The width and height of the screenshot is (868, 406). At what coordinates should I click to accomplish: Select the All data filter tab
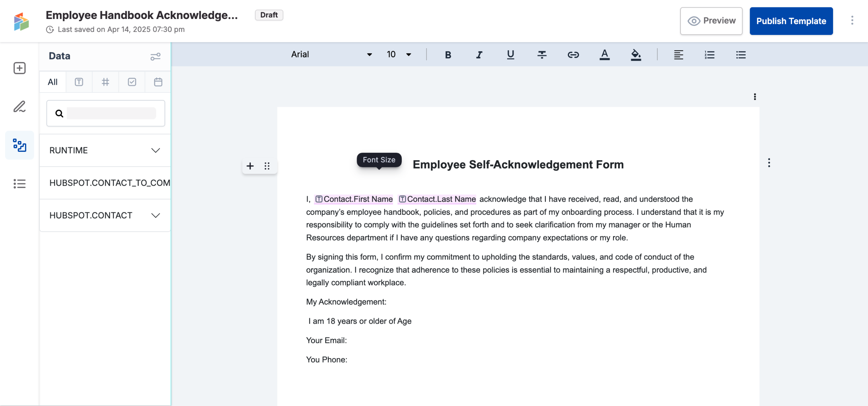[x=53, y=82]
